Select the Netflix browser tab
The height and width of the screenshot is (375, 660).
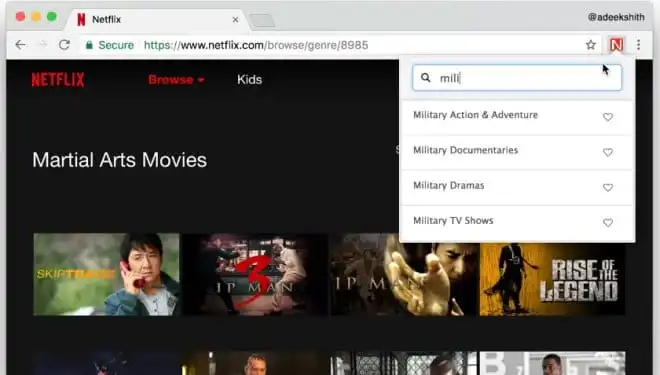click(156, 19)
